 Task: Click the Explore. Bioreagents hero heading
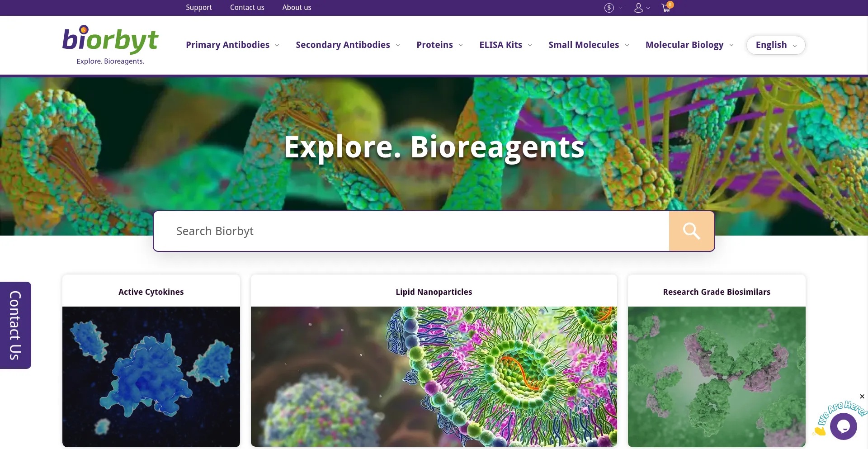coord(434,147)
